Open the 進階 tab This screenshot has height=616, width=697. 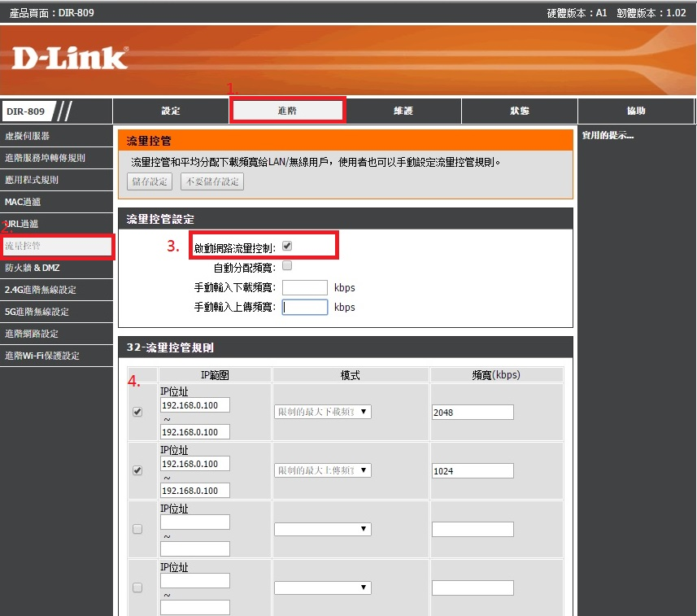(x=288, y=111)
